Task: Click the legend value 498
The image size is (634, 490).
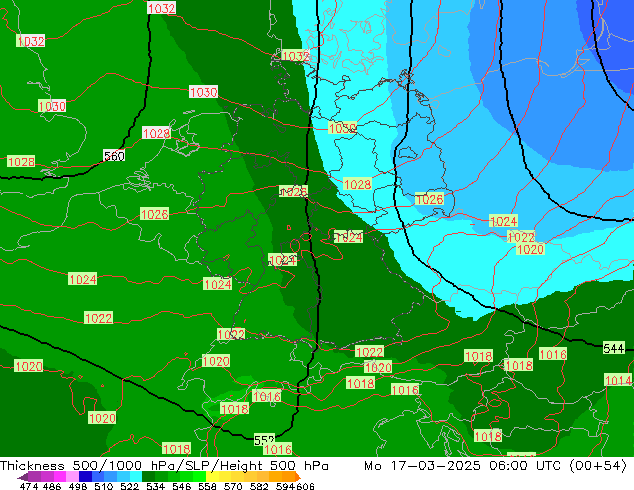Action: [x=78, y=486]
